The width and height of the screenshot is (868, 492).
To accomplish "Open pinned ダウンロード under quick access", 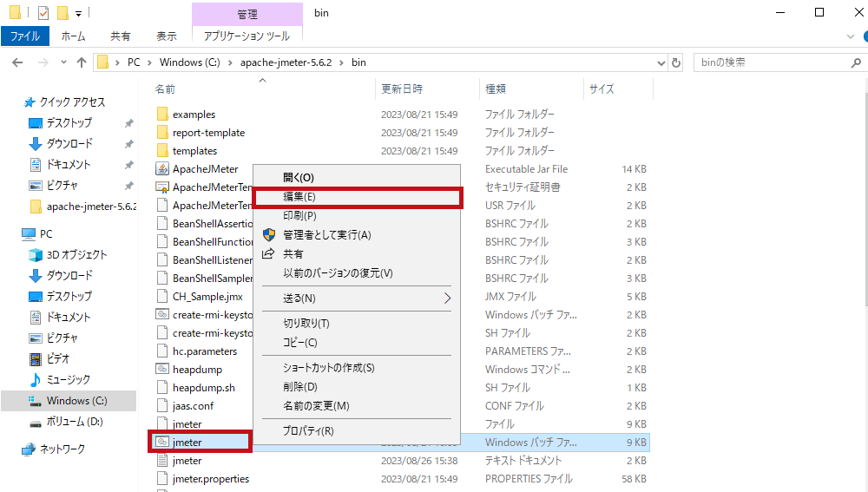I will point(69,144).
